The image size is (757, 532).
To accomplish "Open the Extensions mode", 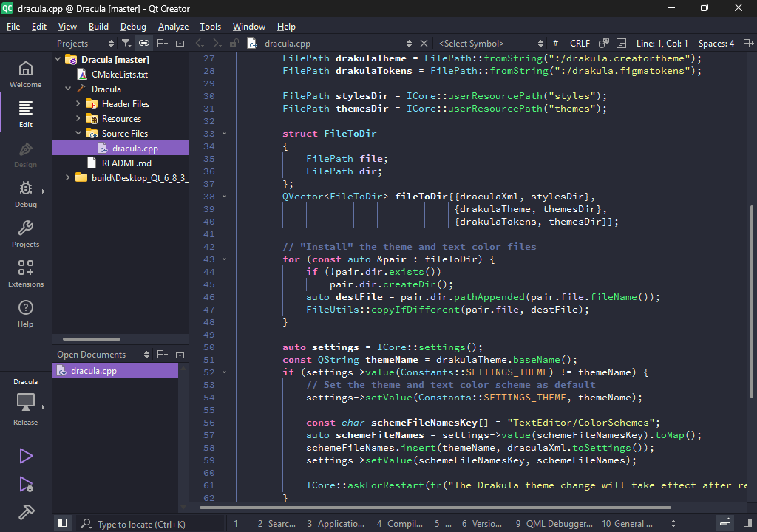I will pos(26,273).
